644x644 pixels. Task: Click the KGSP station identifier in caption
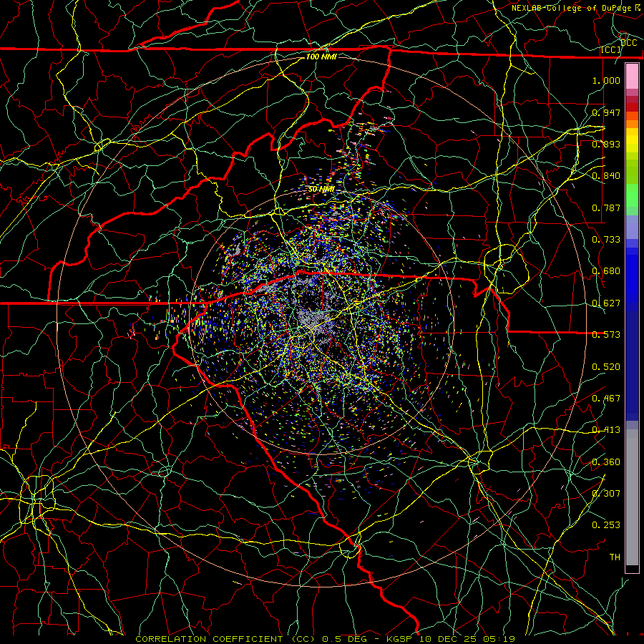(x=400, y=639)
